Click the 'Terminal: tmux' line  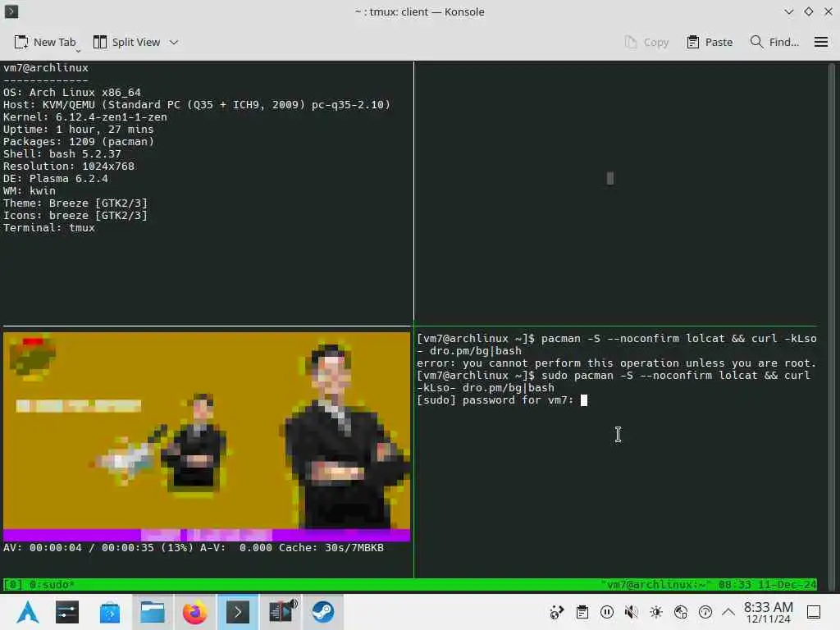49,228
